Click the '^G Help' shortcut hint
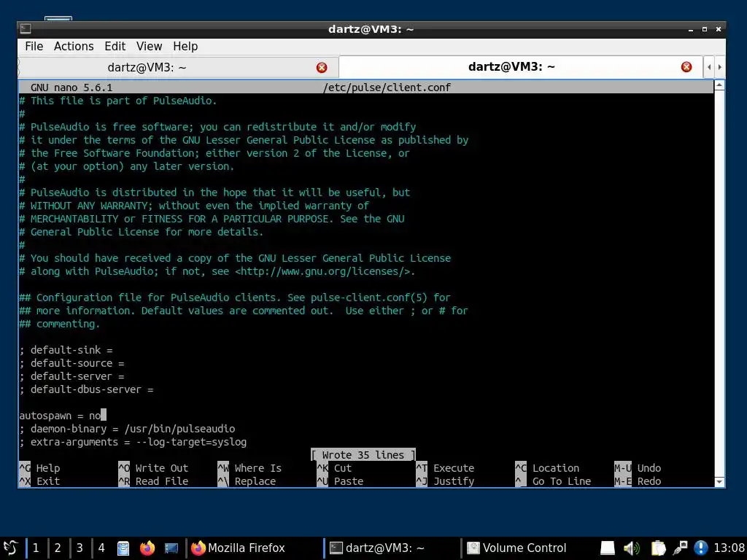 click(39, 468)
